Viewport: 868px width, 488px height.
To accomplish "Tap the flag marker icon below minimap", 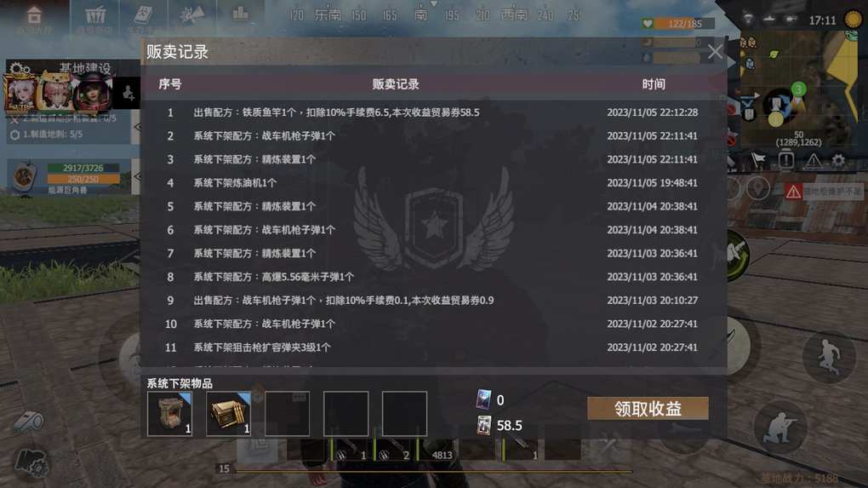I will pyautogui.click(x=758, y=161).
